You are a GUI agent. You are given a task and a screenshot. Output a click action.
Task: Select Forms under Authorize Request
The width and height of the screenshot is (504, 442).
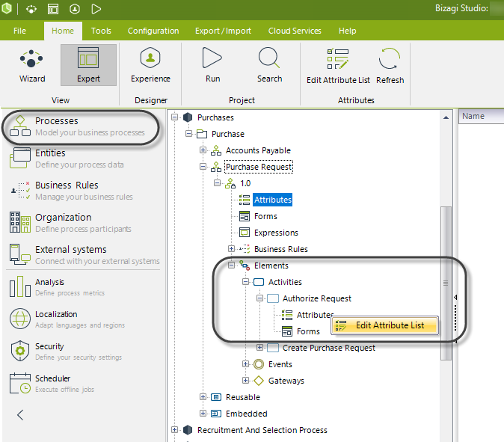308,331
